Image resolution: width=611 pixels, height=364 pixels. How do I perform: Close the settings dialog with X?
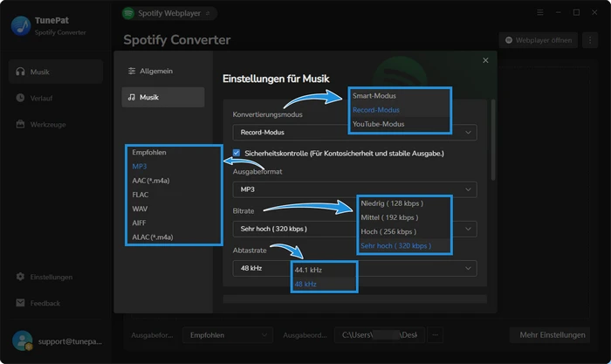coord(485,60)
